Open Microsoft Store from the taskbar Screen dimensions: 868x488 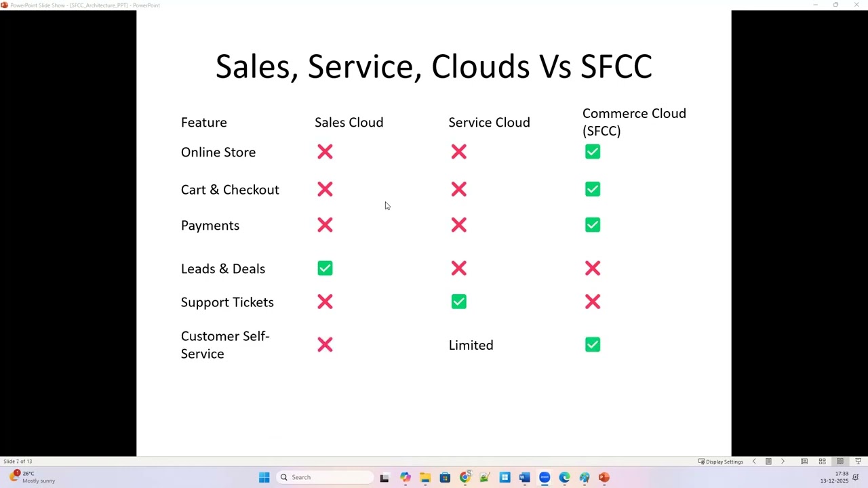click(x=445, y=477)
